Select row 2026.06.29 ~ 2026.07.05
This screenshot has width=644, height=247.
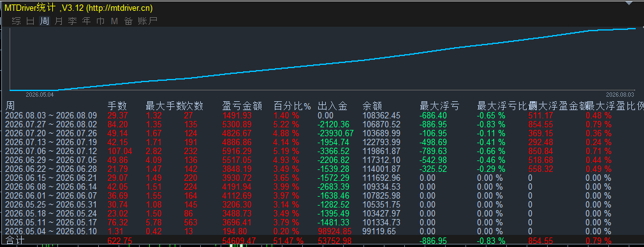pos(322,160)
